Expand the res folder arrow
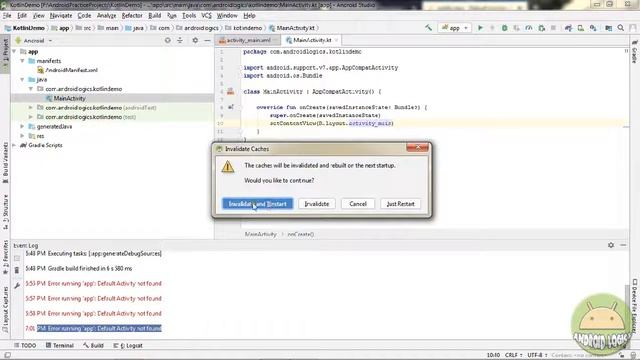Image resolution: width=640 pixels, height=360 pixels. pos(22,136)
